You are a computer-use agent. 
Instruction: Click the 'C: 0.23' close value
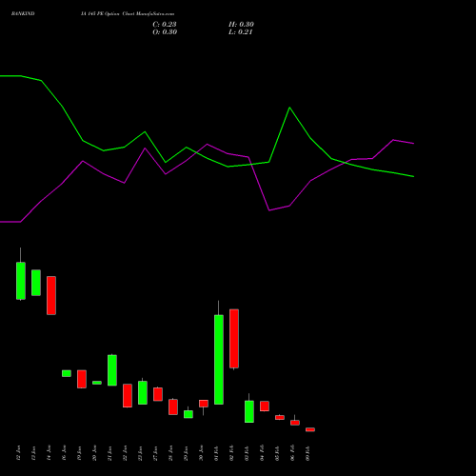pos(165,25)
